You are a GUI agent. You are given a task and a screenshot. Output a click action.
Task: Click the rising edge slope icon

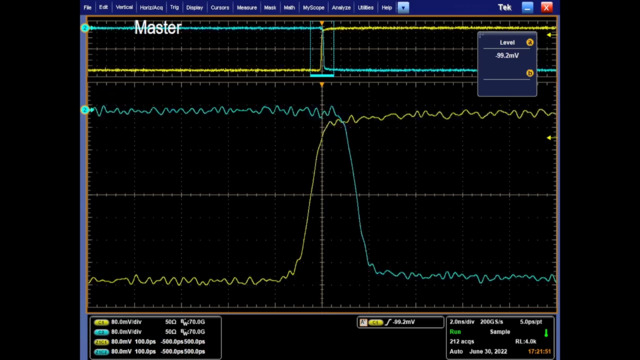click(x=388, y=322)
